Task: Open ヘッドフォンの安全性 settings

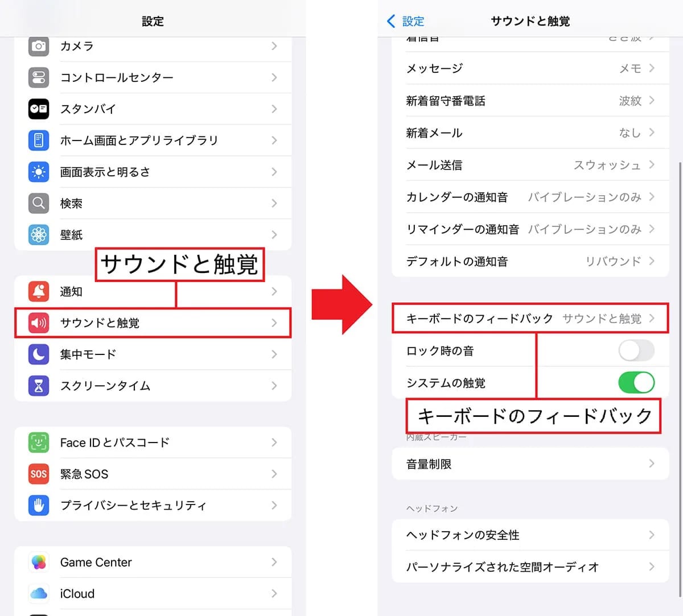Action: coord(529,535)
